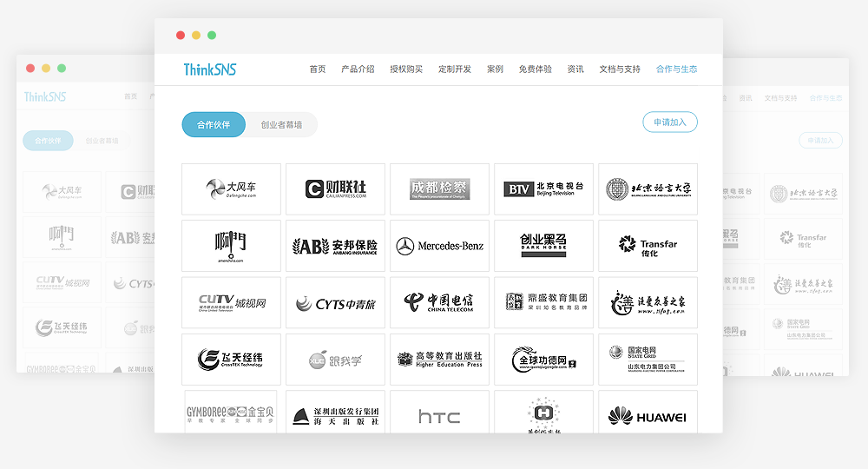Click the green dot of front window
Viewport: 868px width, 469px height.
(x=212, y=35)
